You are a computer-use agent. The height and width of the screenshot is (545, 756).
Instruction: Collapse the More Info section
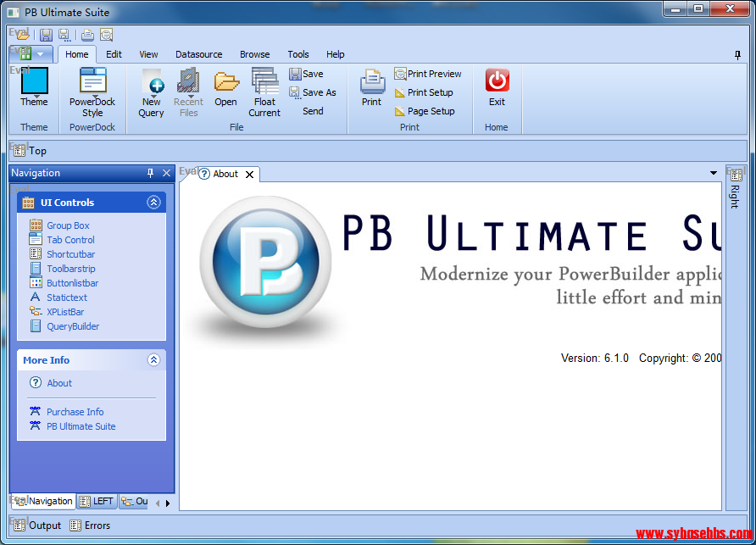(x=153, y=360)
